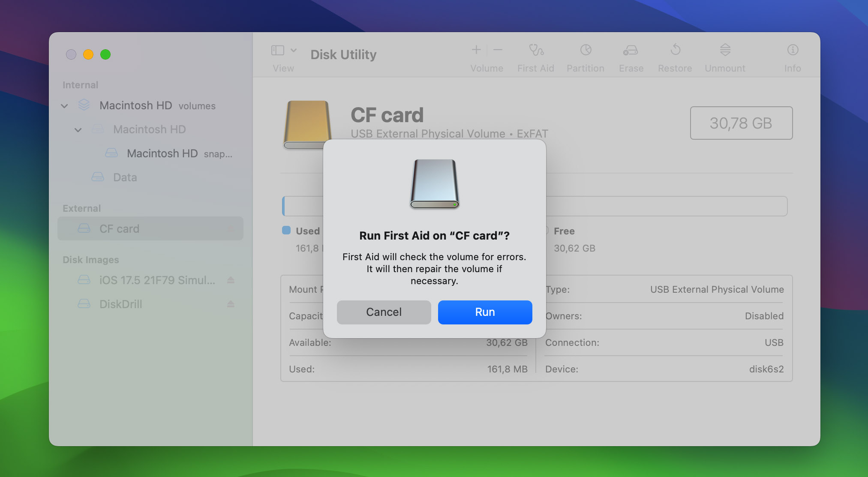Select Macintosh HD internal volume
The image size is (868, 477).
tap(149, 129)
